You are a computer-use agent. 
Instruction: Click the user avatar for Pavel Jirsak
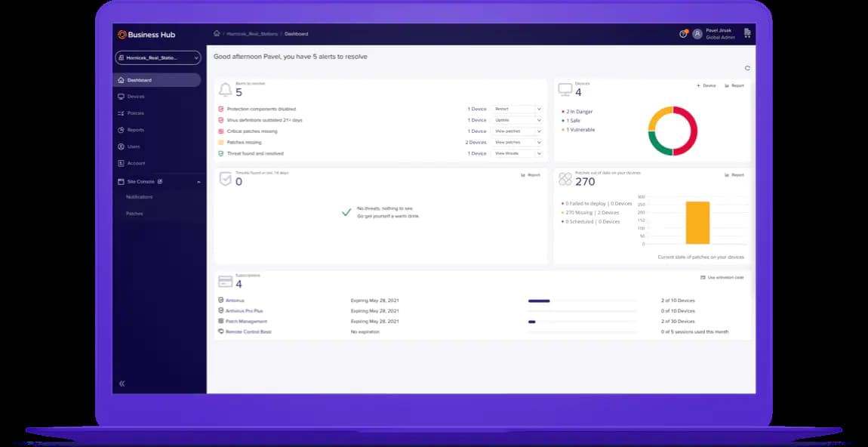(697, 34)
